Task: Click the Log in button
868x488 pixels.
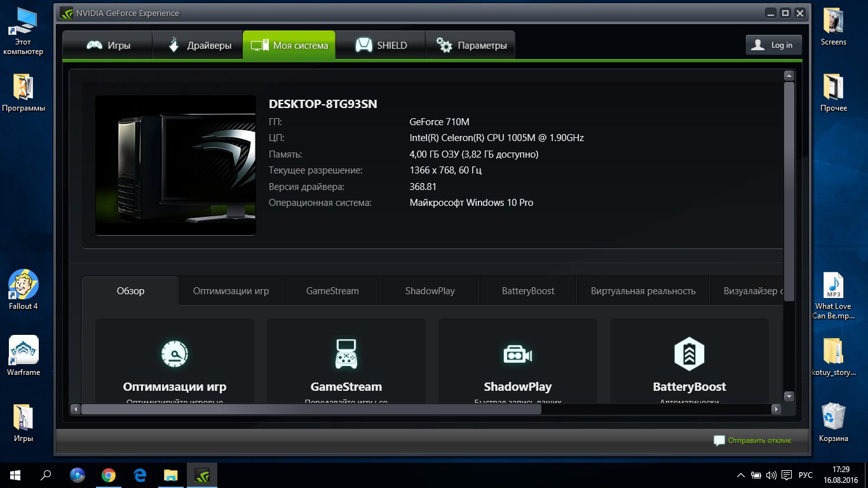Action: (x=773, y=45)
